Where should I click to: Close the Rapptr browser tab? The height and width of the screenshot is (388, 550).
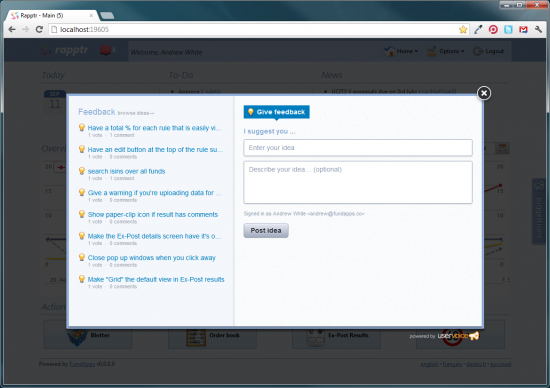[x=91, y=15]
